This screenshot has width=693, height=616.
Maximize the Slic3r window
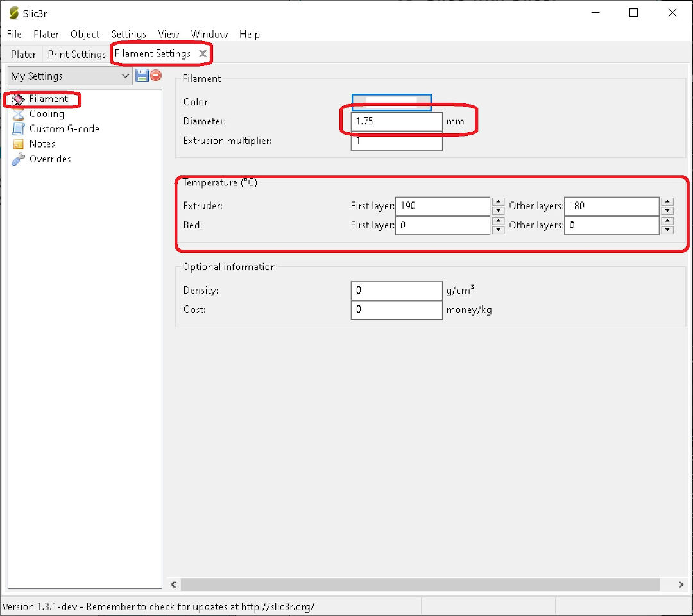(633, 13)
